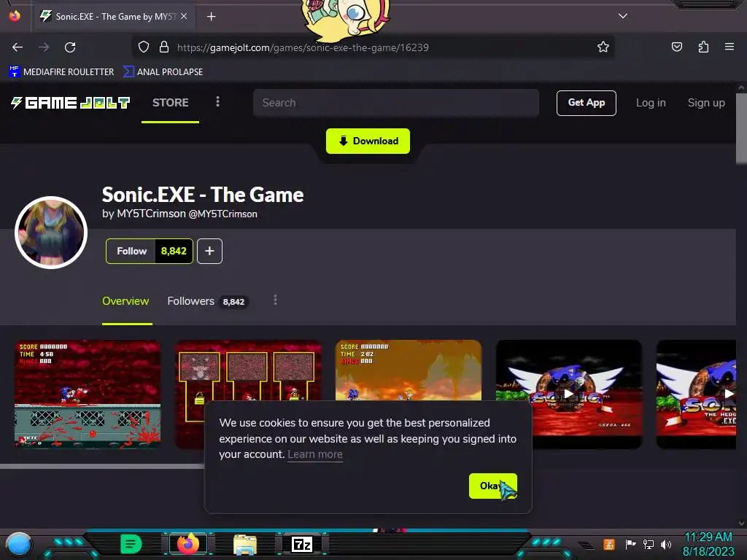Switch to the Followers tab
Image resolution: width=747 pixels, height=560 pixels.
(x=208, y=301)
